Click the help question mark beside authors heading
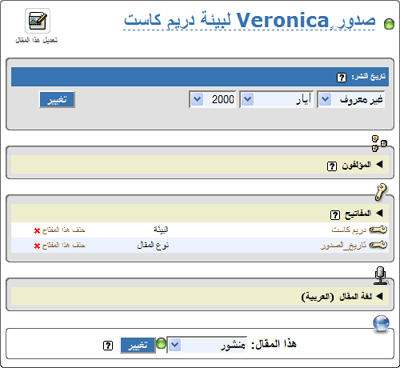This screenshot has width=400, height=368. pos(332,166)
